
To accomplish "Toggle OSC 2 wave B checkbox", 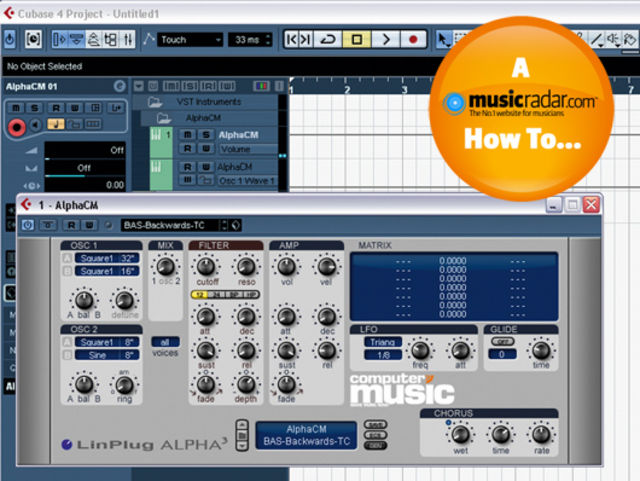I will (x=67, y=355).
